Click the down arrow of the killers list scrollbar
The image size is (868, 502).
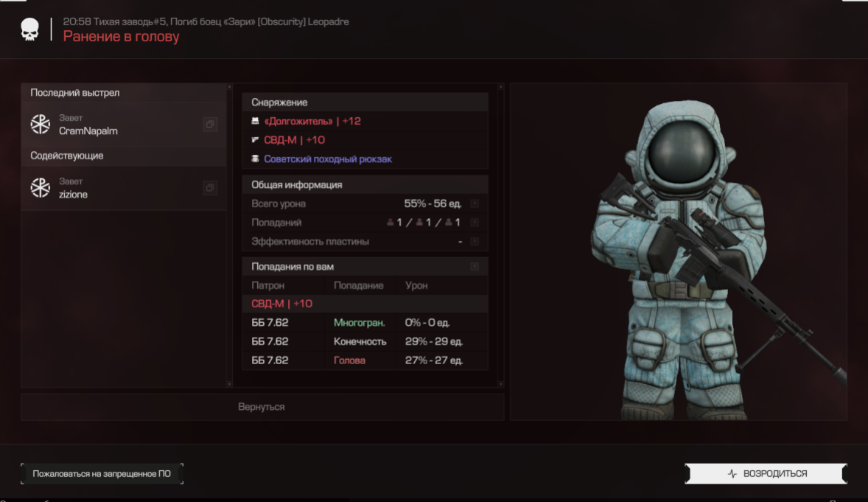230,383
